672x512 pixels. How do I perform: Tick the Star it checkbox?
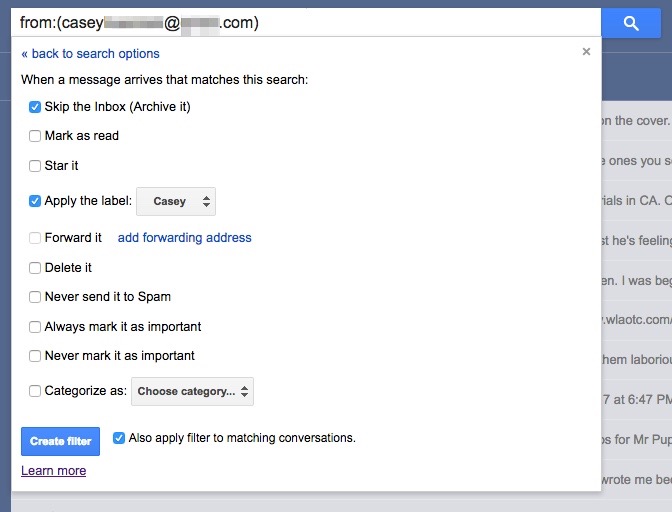pos(35,166)
